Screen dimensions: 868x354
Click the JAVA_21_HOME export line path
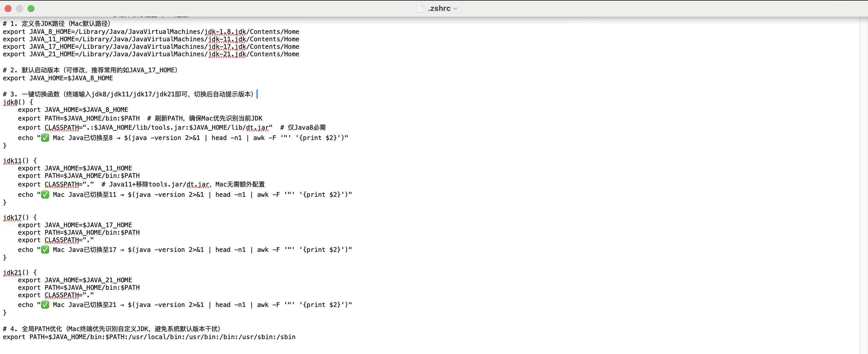(x=189, y=54)
